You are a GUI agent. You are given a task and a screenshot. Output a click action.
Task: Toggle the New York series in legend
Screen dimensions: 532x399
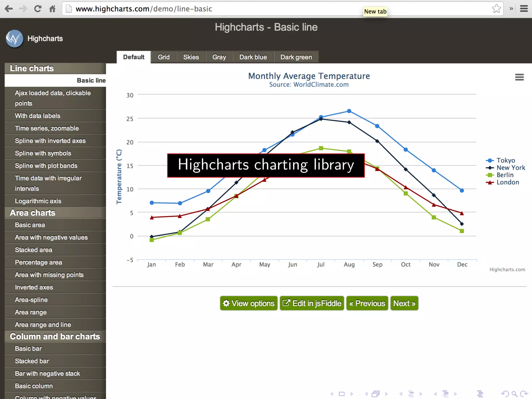(x=506, y=168)
